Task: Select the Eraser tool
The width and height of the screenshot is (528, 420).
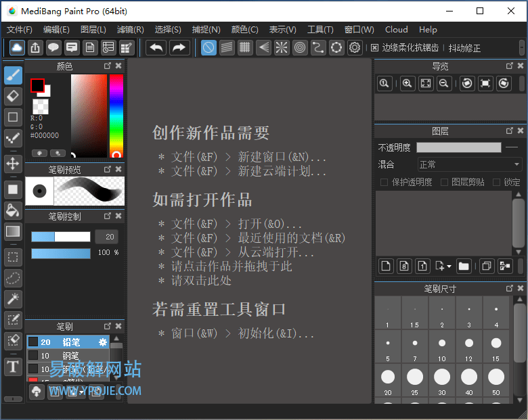Action: [x=13, y=96]
